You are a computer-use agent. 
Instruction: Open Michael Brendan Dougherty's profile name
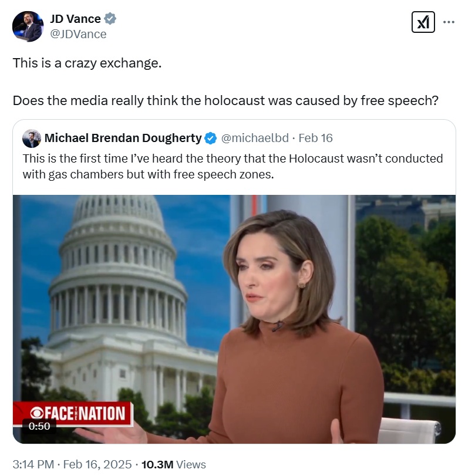[123, 138]
